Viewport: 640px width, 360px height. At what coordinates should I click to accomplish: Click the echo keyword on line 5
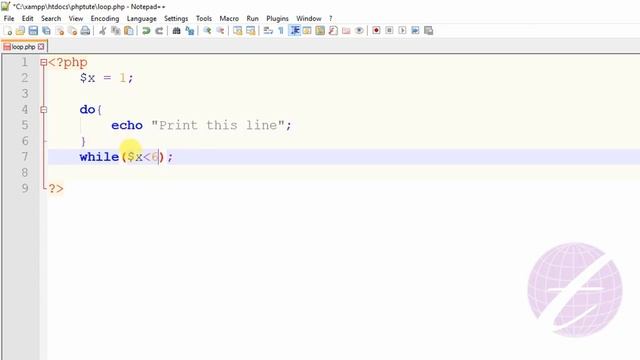(x=127, y=125)
